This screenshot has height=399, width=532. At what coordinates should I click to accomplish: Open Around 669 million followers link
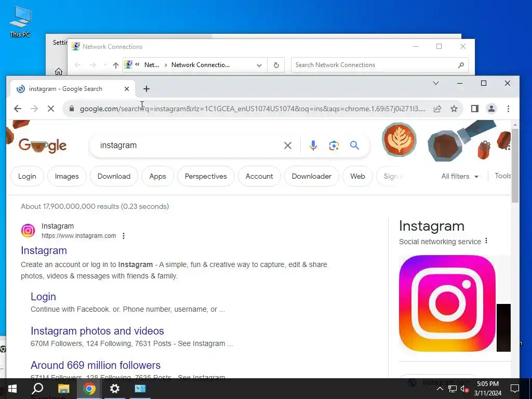pos(96,365)
